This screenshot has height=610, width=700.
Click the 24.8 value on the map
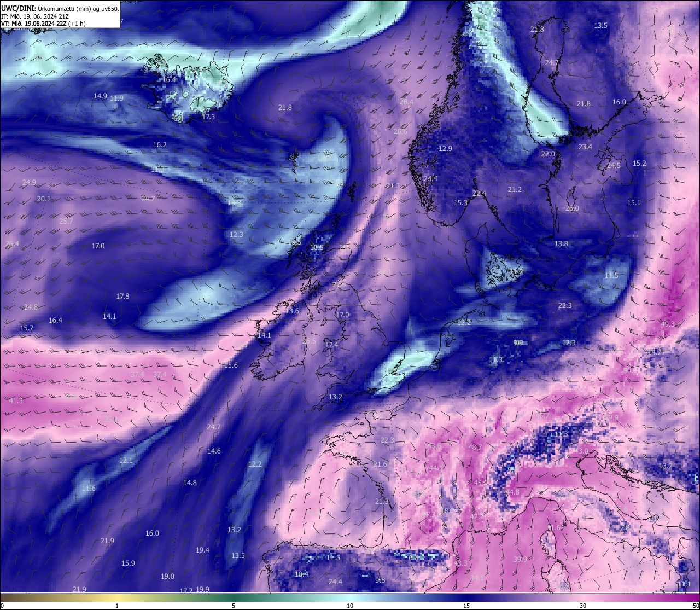pyautogui.click(x=31, y=307)
